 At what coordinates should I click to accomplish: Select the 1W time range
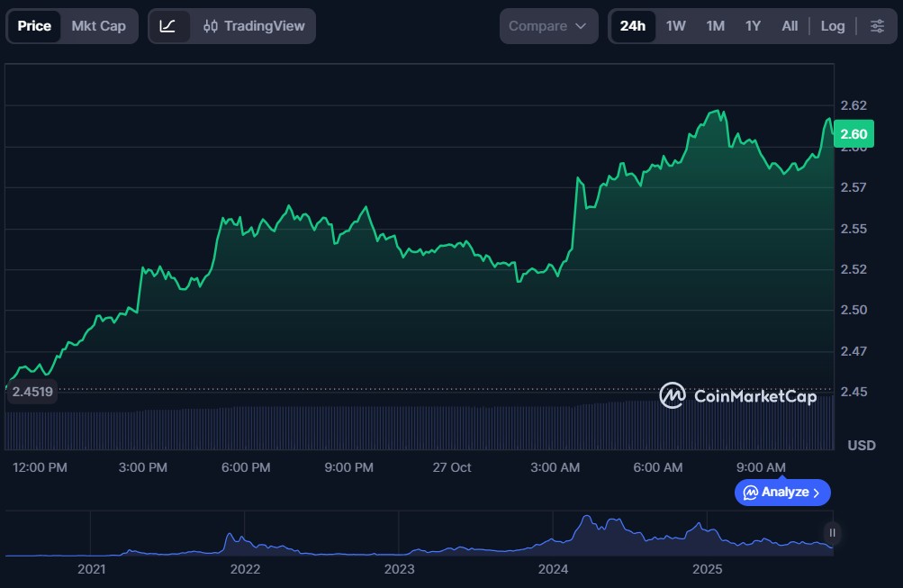675,26
